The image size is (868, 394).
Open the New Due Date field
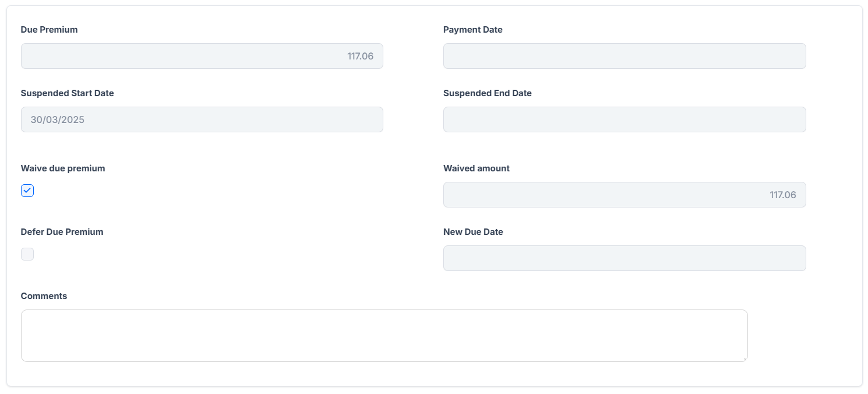pyautogui.click(x=624, y=258)
